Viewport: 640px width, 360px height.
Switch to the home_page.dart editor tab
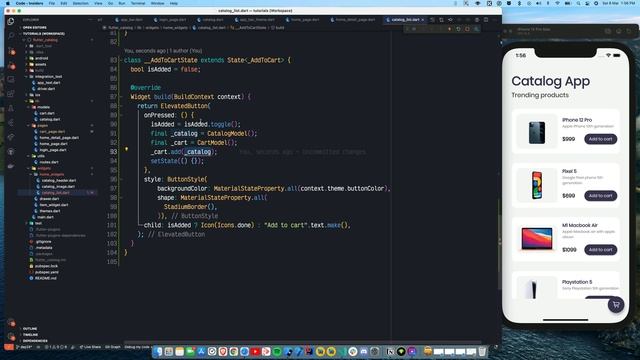(x=305, y=20)
